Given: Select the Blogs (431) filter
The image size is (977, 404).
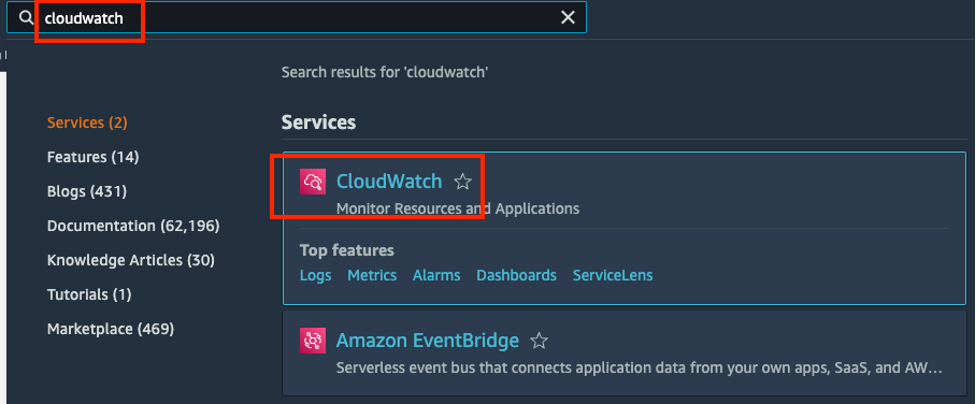Looking at the screenshot, I should coord(87,191).
